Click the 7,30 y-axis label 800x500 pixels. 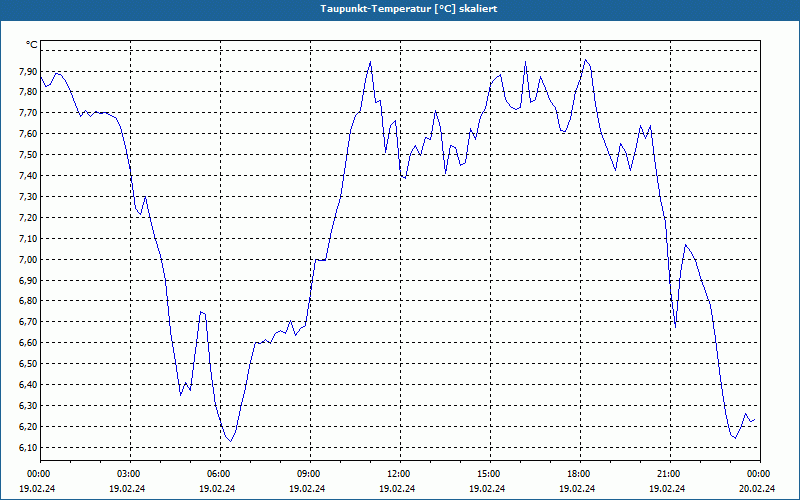28,196
